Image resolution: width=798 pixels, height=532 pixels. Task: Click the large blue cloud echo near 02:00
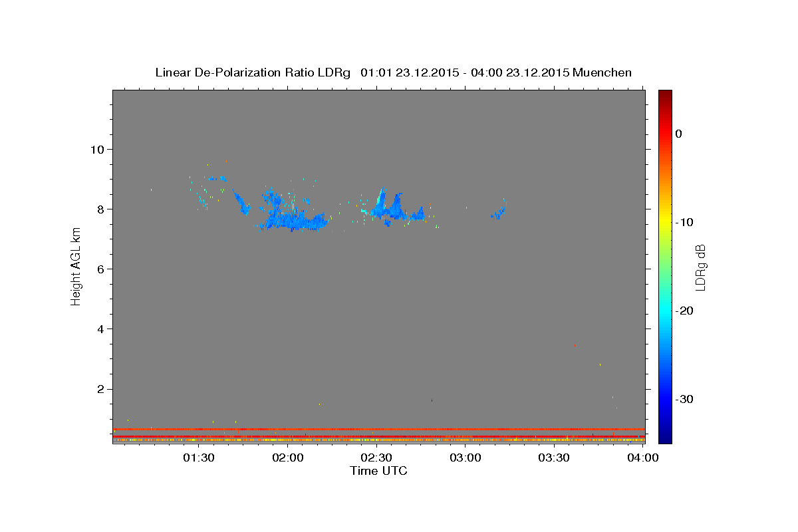click(293, 218)
